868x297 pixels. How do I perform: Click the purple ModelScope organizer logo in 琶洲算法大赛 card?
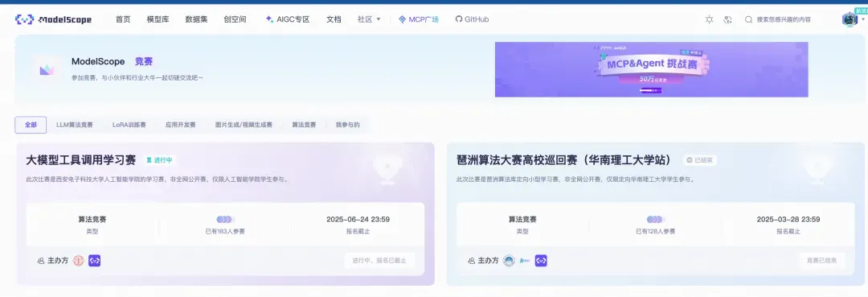tap(541, 261)
